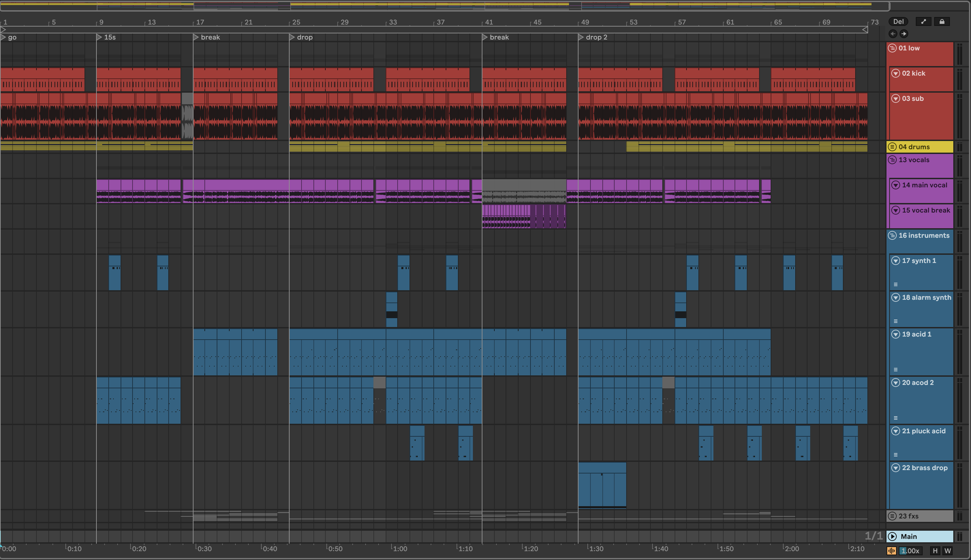Jump to previous locator arrow
The width and height of the screenshot is (971, 560).
point(893,34)
